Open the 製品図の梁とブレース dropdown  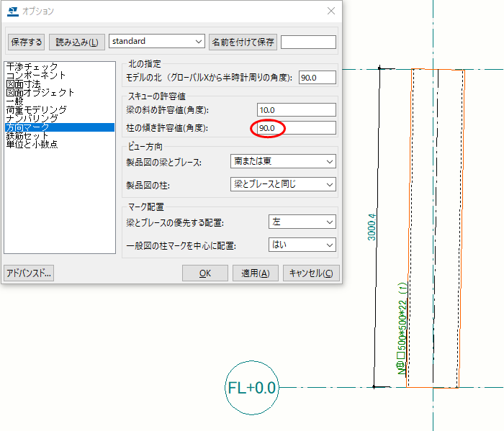pyautogui.click(x=283, y=161)
